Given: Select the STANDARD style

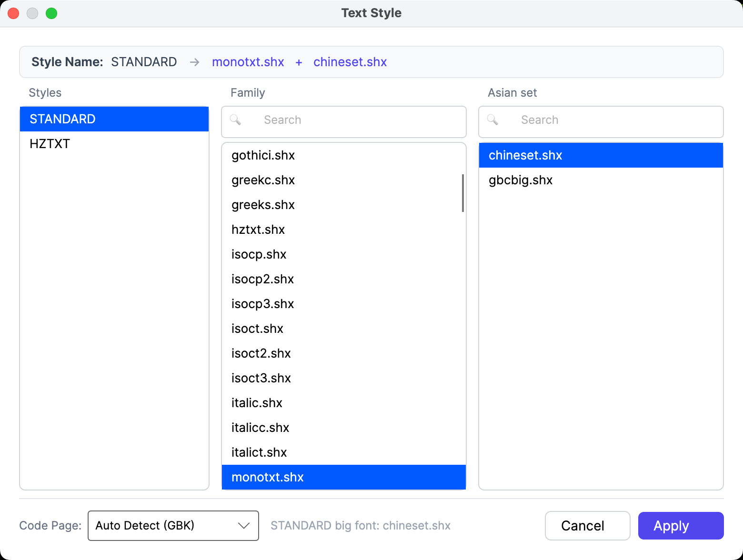Looking at the screenshot, I should (x=114, y=119).
